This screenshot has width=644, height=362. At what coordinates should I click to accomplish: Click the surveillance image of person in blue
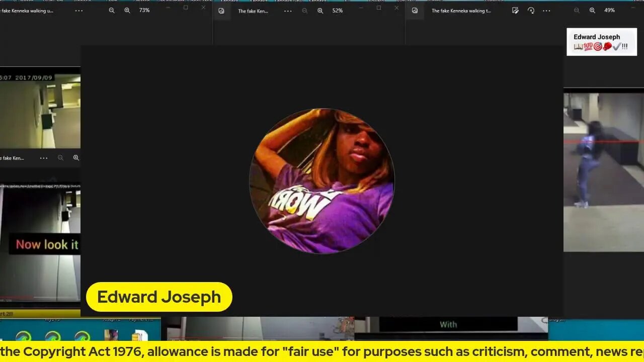pyautogui.click(x=603, y=172)
